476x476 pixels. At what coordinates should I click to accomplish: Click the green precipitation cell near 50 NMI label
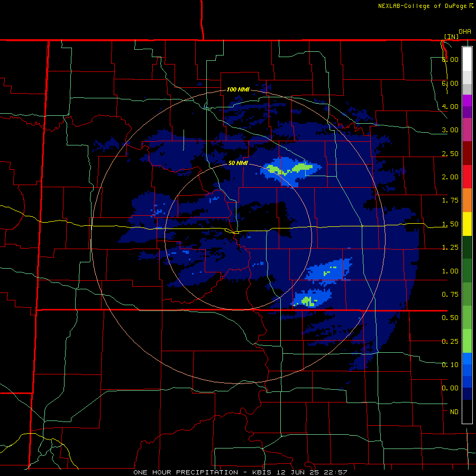pyautogui.click(x=290, y=169)
